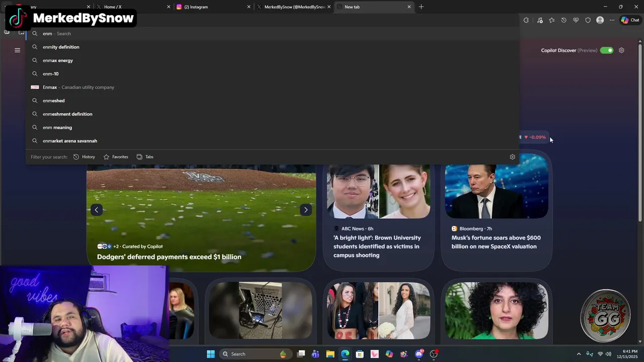The image size is (644, 362).
Task: Select 'enmeshed' suggestion
Action: click(272, 101)
